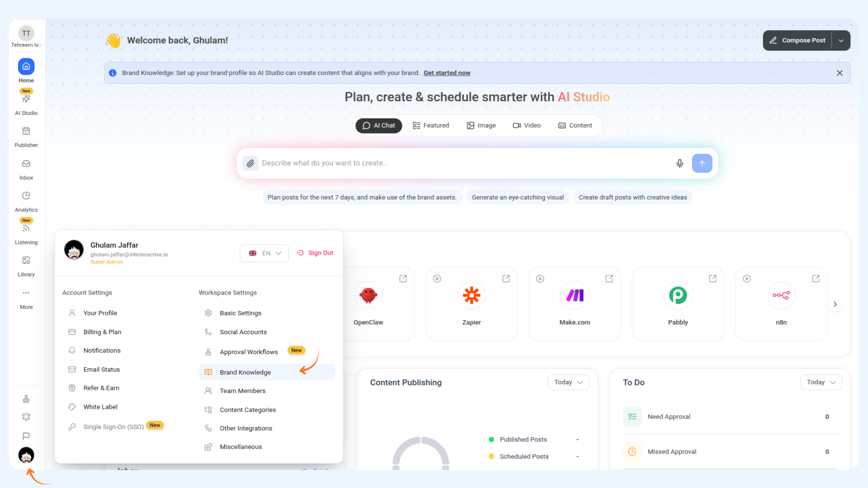The height and width of the screenshot is (488, 868).
Task: Open Analytics from the sidebar
Action: click(26, 202)
